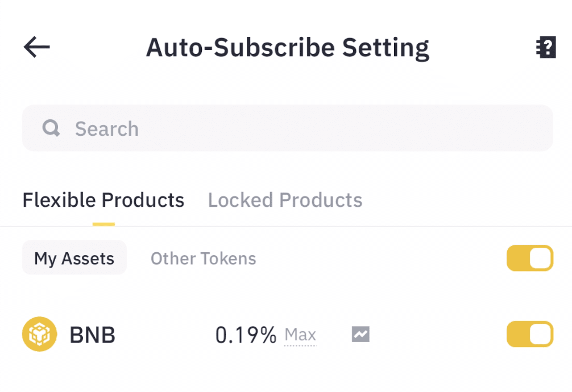Open the BNB APR history chart icon
Screen dimensions: 572x392
(360, 334)
